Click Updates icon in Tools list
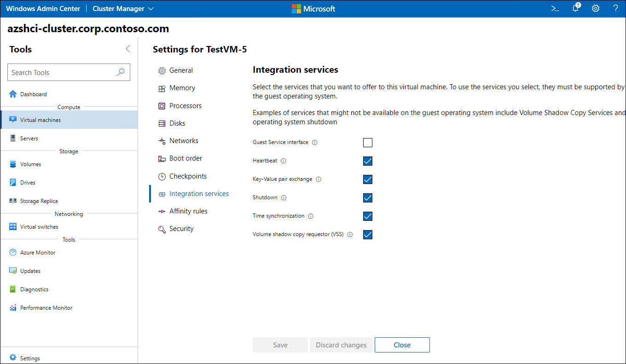626x364 pixels. click(13, 271)
